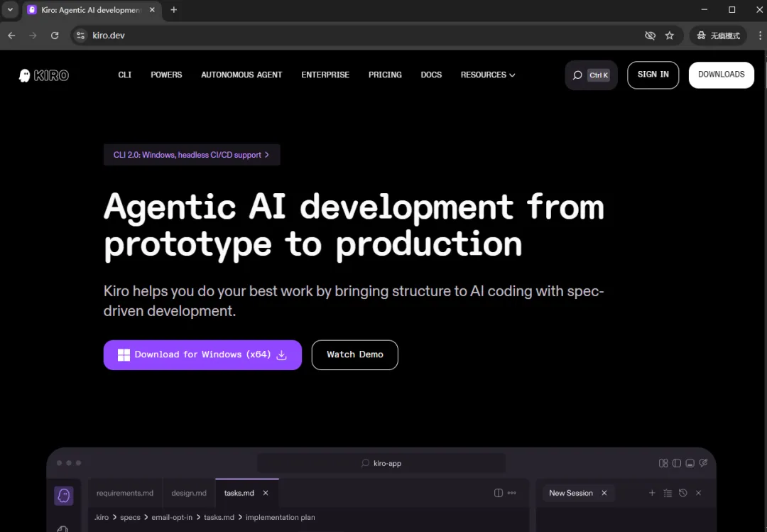
Task: Open AUTONOMOUS AGENT page
Action: pyautogui.click(x=241, y=75)
